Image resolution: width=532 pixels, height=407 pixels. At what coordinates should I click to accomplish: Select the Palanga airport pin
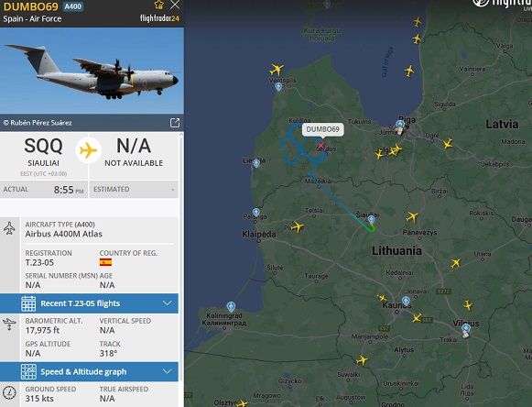[x=256, y=213]
